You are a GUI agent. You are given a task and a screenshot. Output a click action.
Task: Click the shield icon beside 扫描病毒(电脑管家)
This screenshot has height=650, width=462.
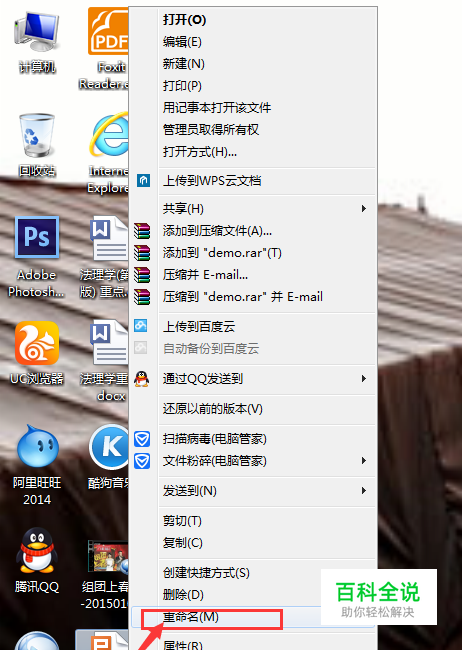pos(142,439)
